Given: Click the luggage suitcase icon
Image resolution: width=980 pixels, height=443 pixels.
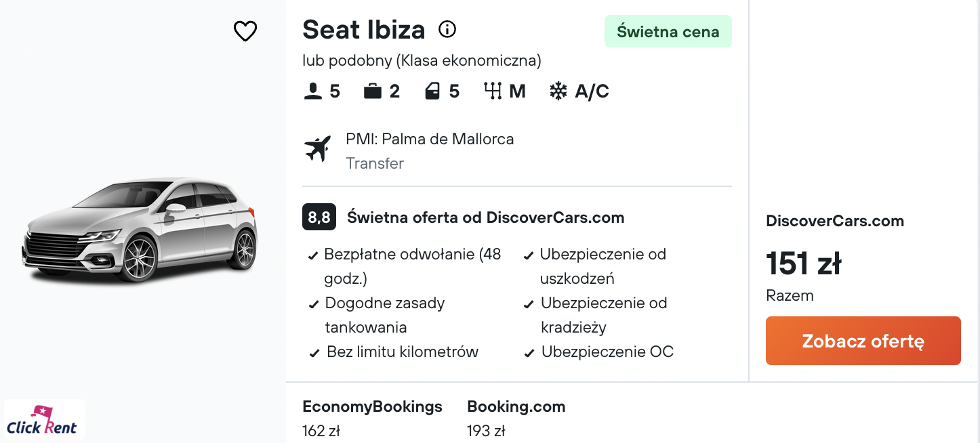Looking at the screenshot, I should (373, 91).
